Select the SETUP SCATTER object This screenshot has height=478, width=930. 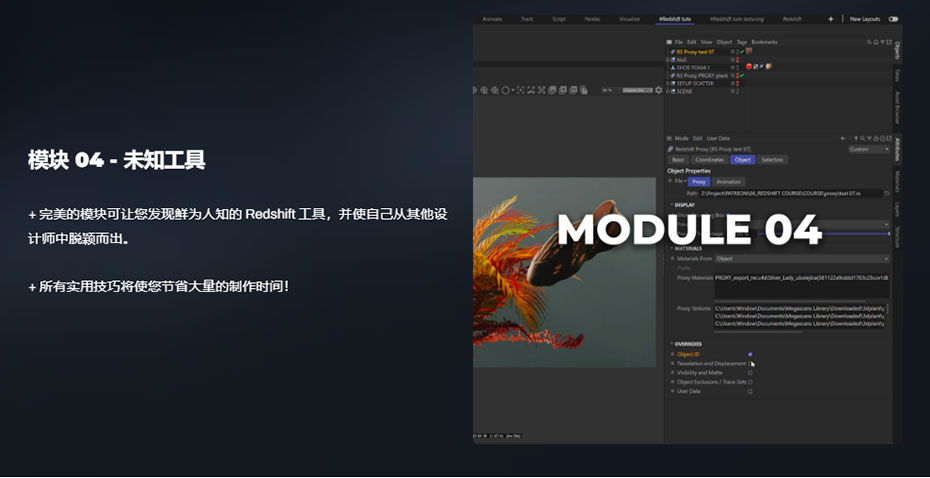point(695,84)
